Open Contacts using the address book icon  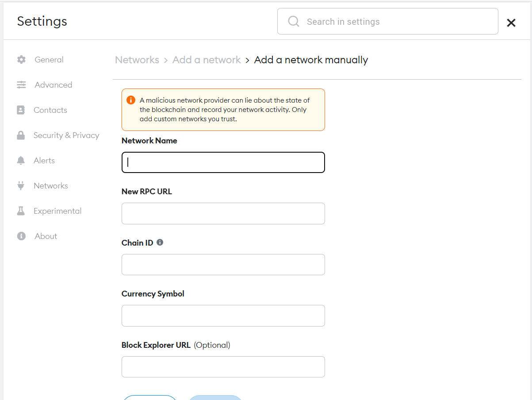(21, 110)
